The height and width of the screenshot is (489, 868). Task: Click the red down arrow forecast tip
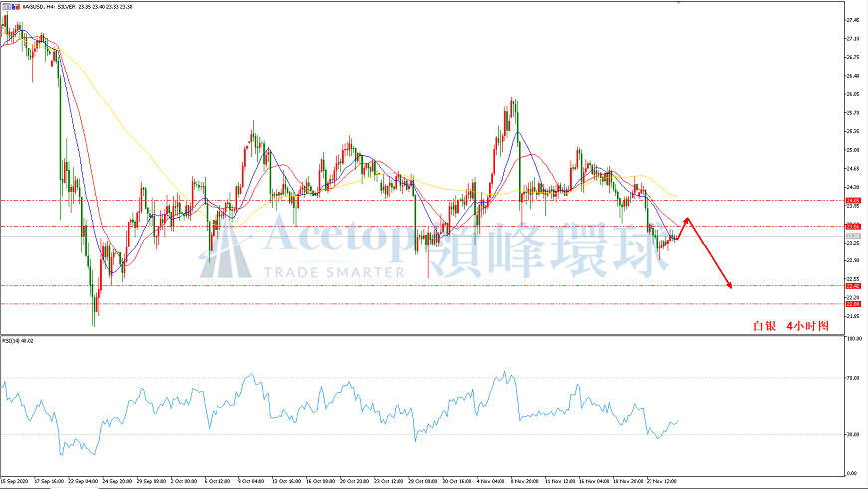(732, 287)
